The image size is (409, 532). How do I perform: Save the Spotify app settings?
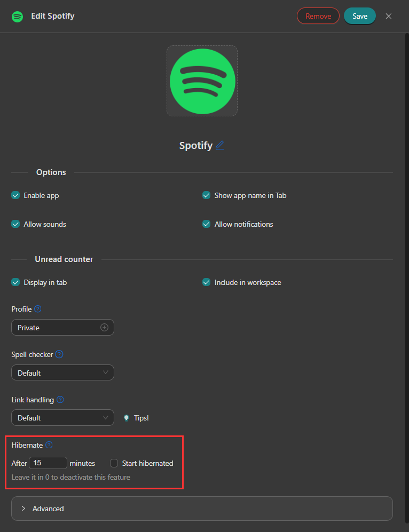(360, 16)
